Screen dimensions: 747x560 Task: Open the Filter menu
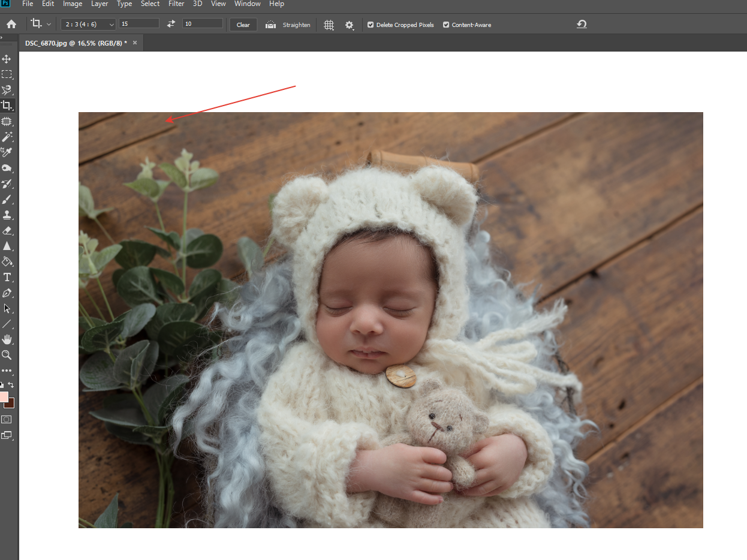coord(176,4)
